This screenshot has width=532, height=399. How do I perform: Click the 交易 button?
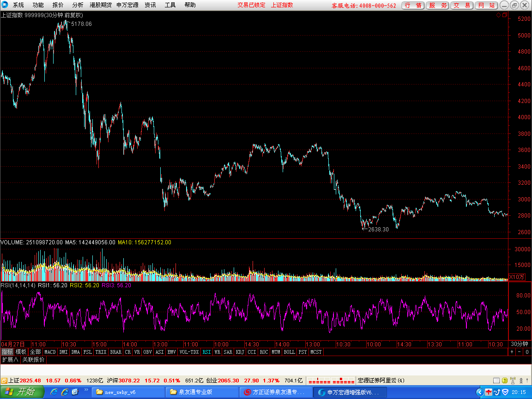point(462,6)
